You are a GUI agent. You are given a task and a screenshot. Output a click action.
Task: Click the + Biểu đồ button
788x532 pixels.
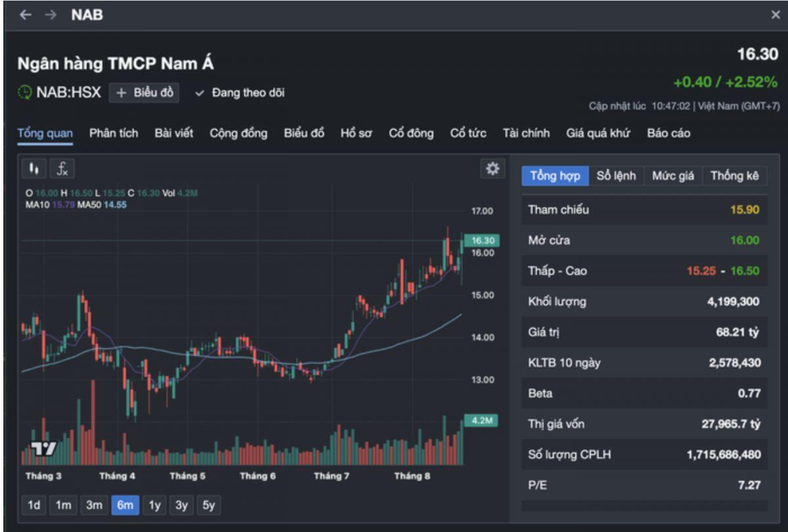tap(144, 93)
